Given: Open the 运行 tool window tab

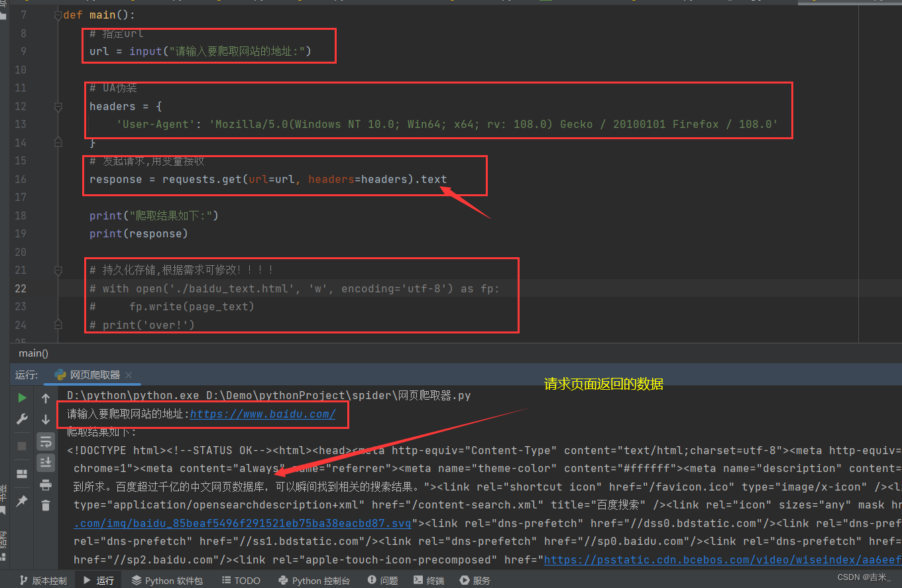Looking at the screenshot, I should coord(98,581).
